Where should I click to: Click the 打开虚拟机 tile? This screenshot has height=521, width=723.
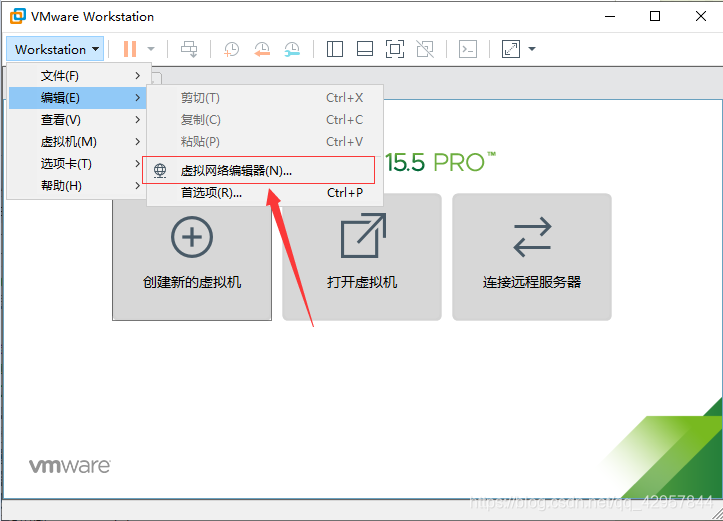coord(362,257)
